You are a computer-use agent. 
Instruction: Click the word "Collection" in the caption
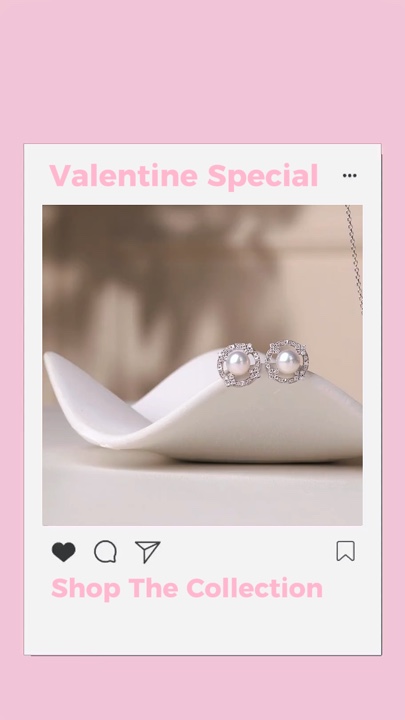[x=254, y=588]
